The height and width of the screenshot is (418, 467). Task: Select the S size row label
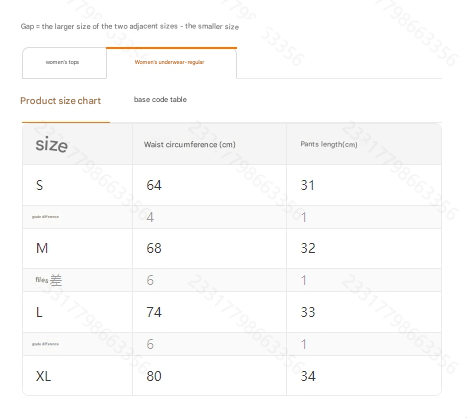(x=40, y=185)
